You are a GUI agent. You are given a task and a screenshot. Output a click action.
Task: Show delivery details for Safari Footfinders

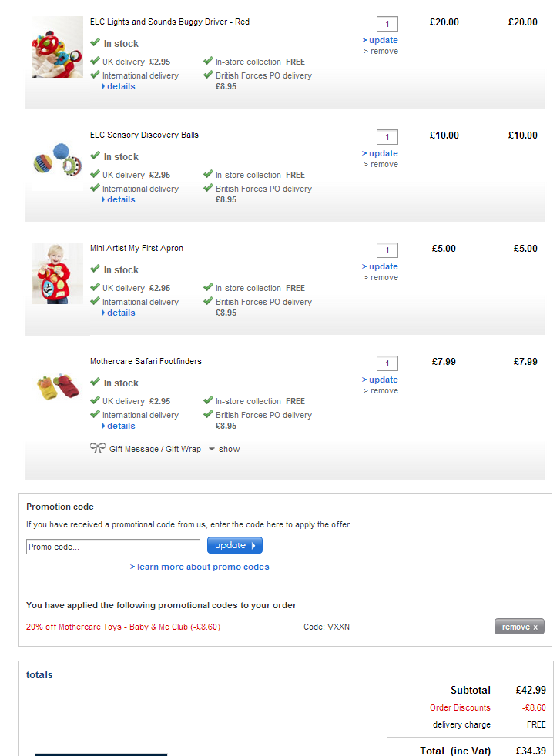[x=120, y=427]
